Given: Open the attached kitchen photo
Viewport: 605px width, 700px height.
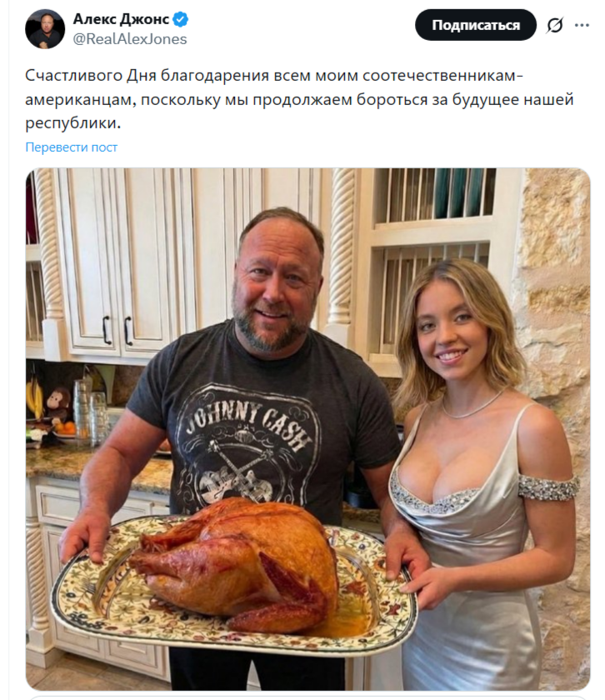Looking at the screenshot, I should (308, 429).
